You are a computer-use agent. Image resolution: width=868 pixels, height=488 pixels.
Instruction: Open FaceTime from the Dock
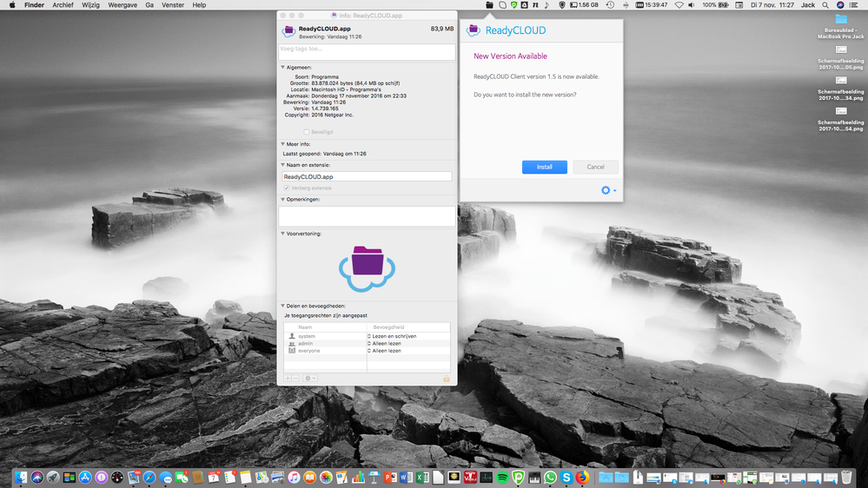182,477
